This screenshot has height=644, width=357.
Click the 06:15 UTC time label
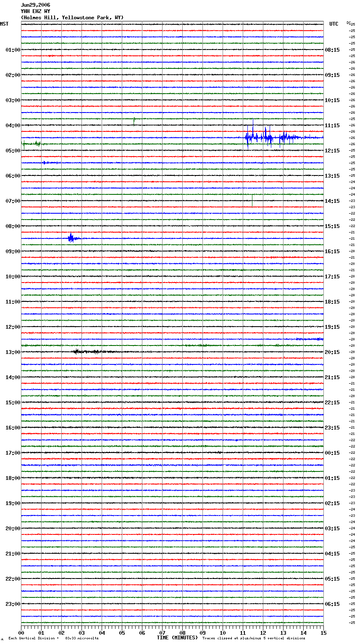point(332,604)
